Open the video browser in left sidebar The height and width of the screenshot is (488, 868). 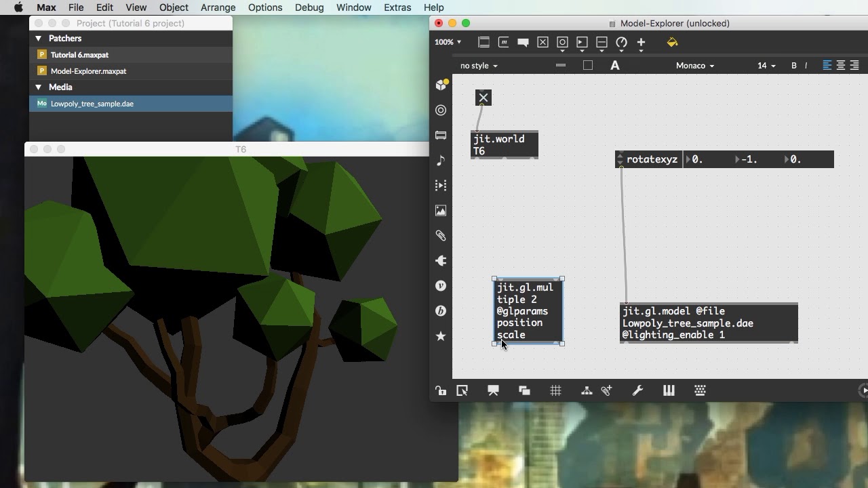pyautogui.click(x=441, y=185)
